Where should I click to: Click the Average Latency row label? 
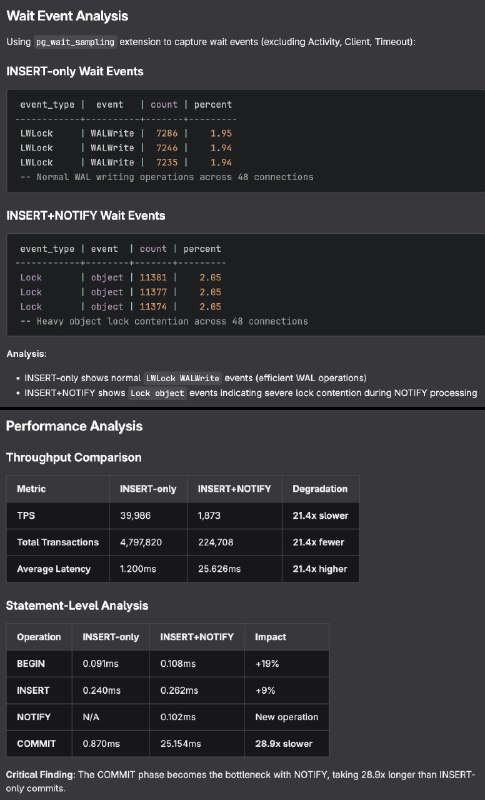[x=54, y=569]
